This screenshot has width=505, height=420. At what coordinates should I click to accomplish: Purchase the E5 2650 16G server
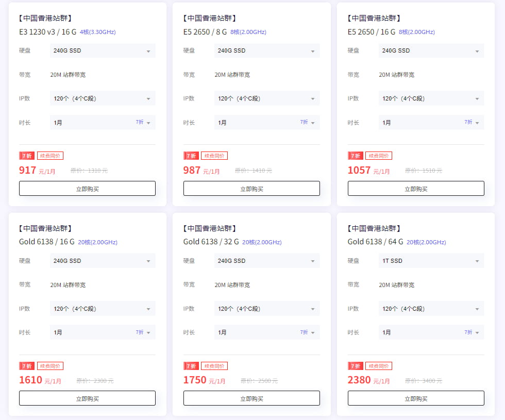click(x=416, y=189)
